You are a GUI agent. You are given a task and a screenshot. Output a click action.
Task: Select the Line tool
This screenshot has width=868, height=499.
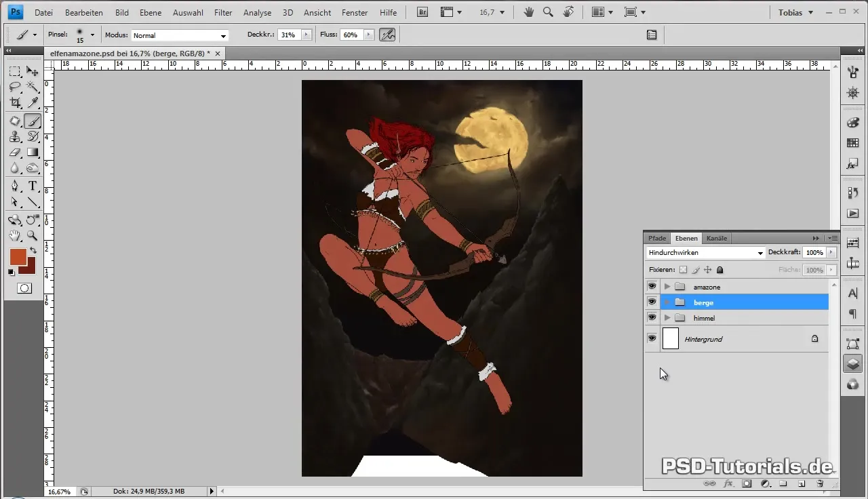(x=32, y=202)
